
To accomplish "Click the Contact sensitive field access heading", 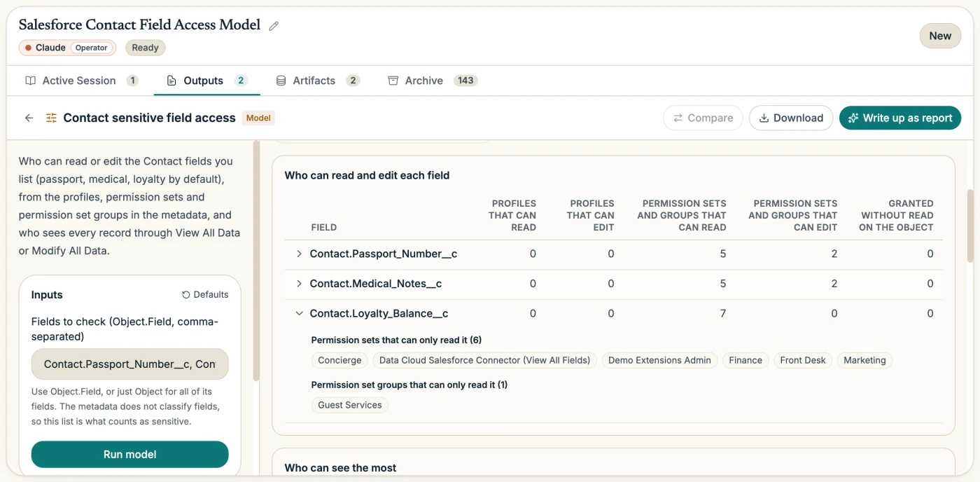I will click(x=149, y=118).
